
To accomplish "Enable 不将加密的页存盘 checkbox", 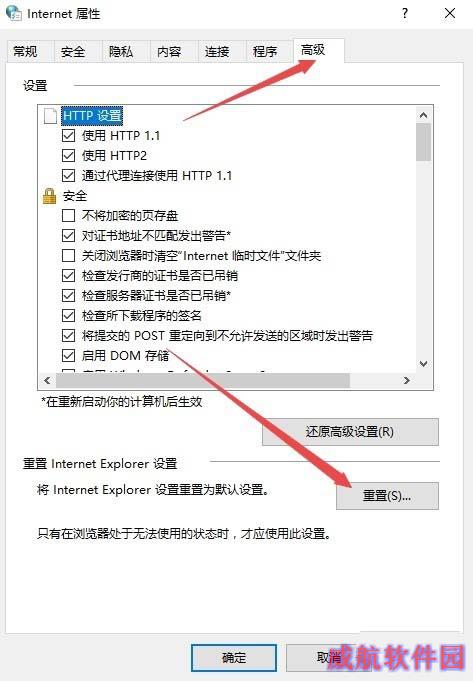I will point(68,215).
